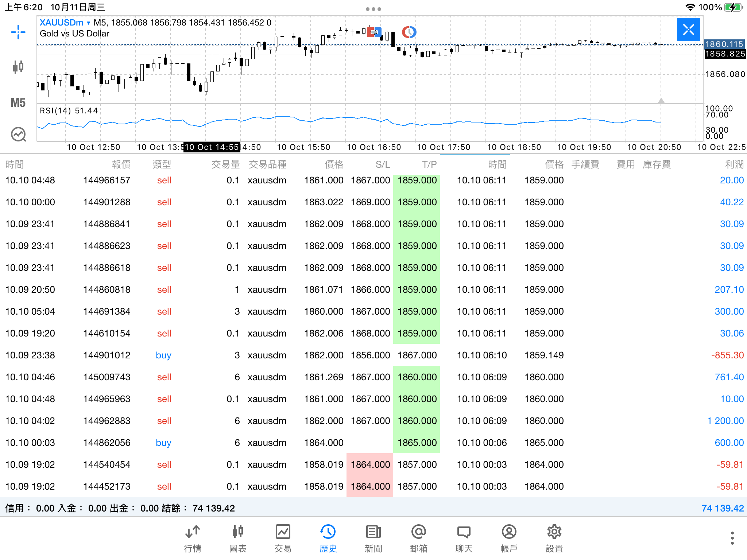Screen dimensions: 747x560
Task: Open the 新聞 news tab
Action: click(x=373, y=539)
